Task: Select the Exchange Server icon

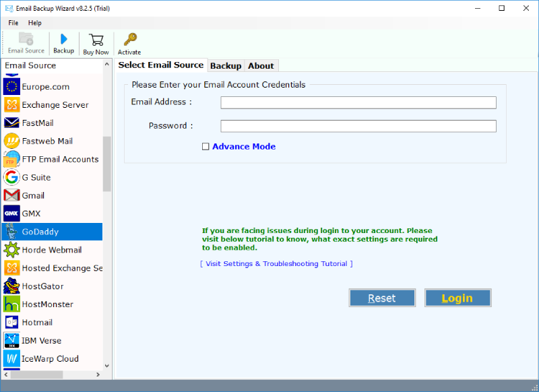Action: click(x=11, y=105)
